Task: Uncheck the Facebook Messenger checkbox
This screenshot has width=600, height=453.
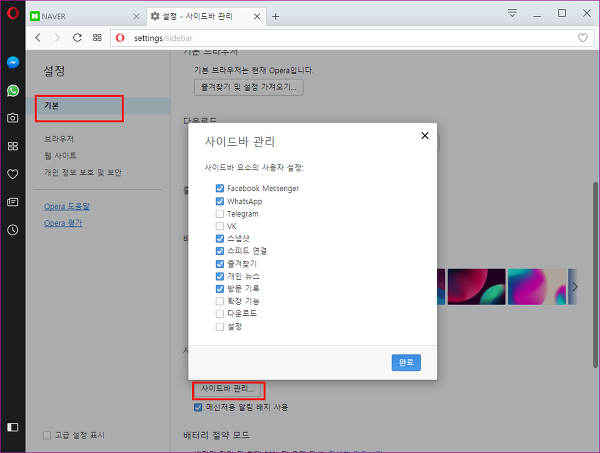Action: (220, 188)
